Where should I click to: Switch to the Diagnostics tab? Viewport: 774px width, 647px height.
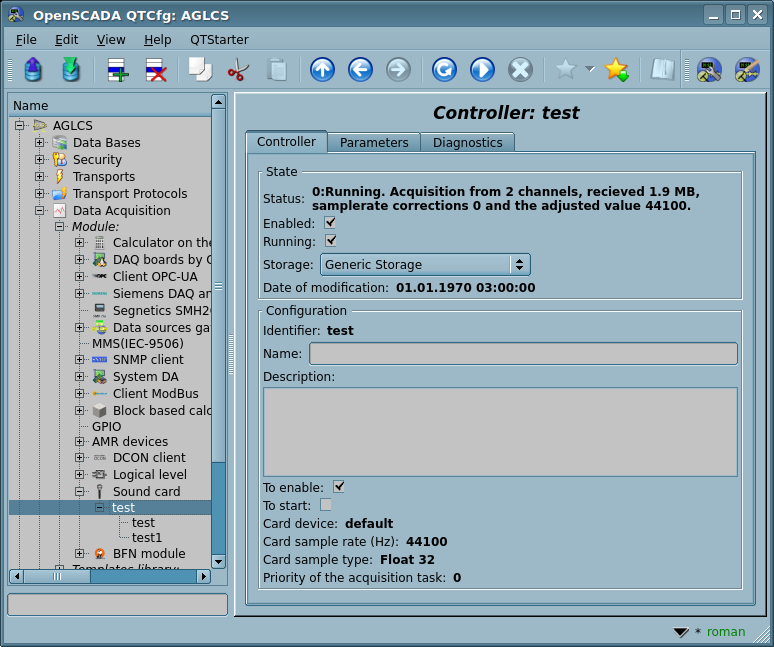click(467, 143)
